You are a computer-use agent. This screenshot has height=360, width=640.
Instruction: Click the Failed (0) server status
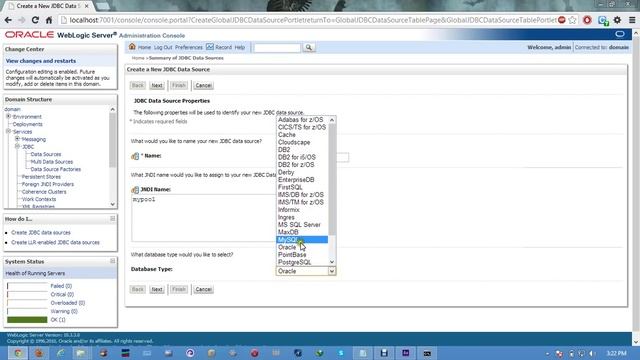(x=61, y=286)
